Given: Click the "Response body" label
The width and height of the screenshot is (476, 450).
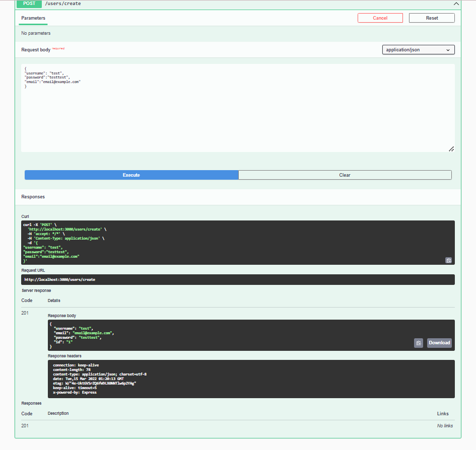Looking at the screenshot, I should click(62, 316).
